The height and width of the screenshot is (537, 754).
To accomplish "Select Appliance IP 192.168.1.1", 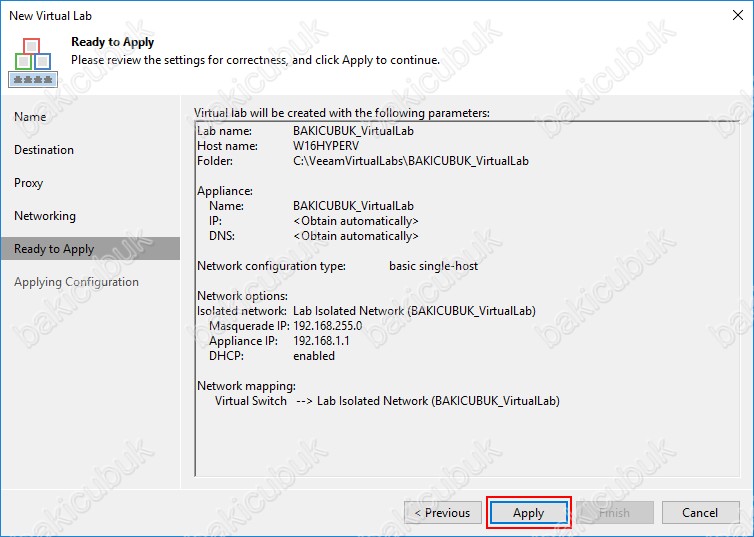I will pyautogui.click(x=321, y=340).
